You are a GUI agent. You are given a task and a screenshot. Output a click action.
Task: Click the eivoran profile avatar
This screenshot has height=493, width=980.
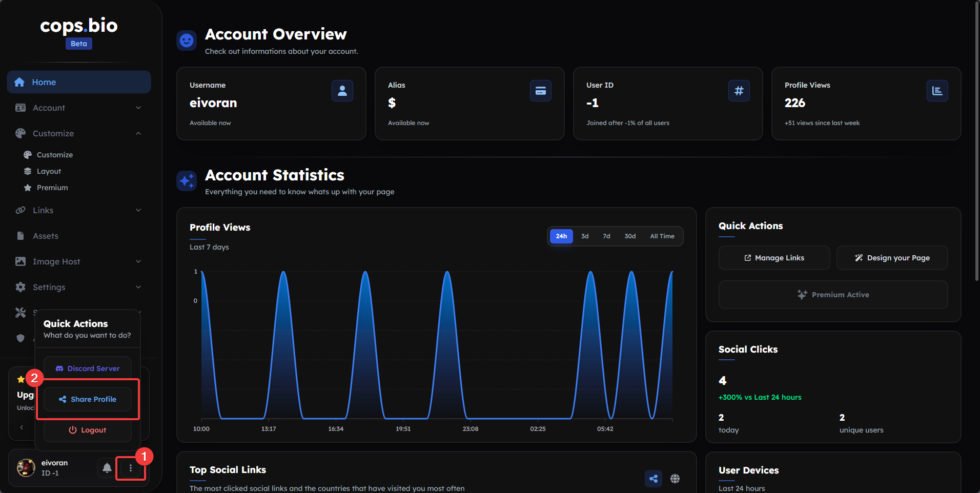click(x=26, y=467)
